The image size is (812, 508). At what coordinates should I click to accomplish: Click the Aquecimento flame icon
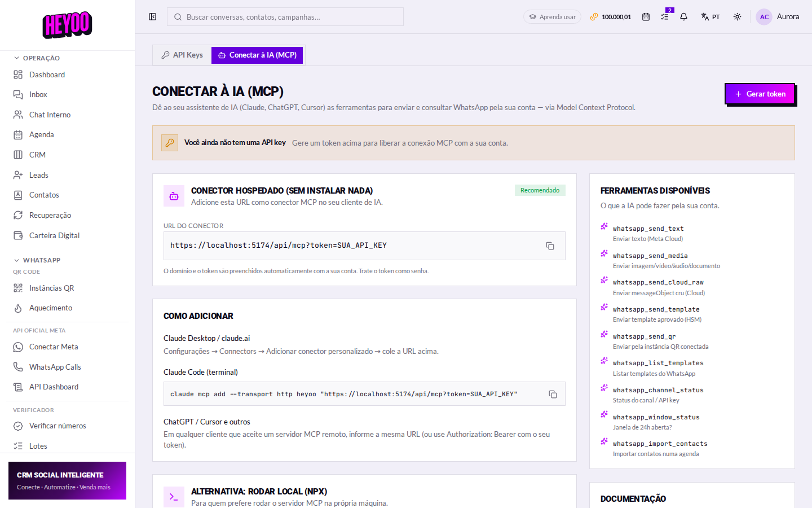click(18, 308)
